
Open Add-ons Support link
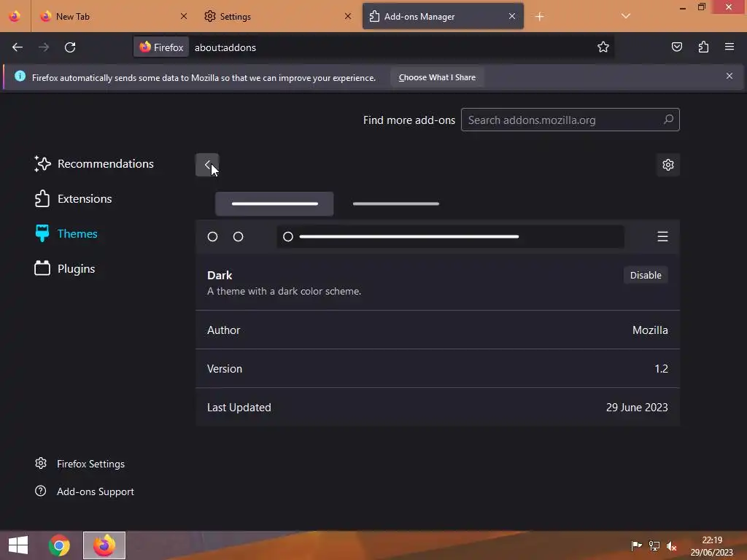pyautogui.click(x=85, y=491)
